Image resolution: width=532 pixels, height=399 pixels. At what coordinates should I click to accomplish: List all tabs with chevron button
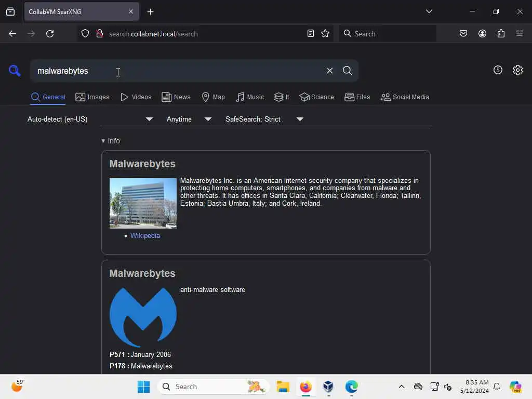(x=429, y=11)
